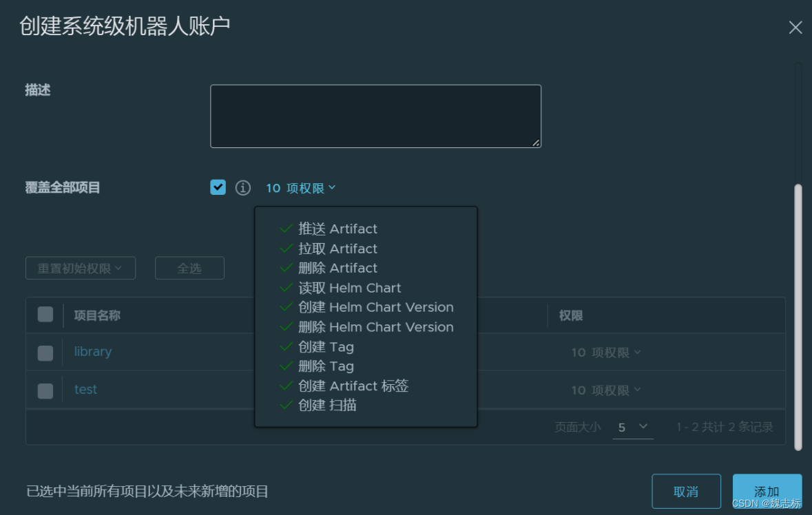The image size is (812, 515).
Task: Click inside the 描述 description text area
Action: 375,116
